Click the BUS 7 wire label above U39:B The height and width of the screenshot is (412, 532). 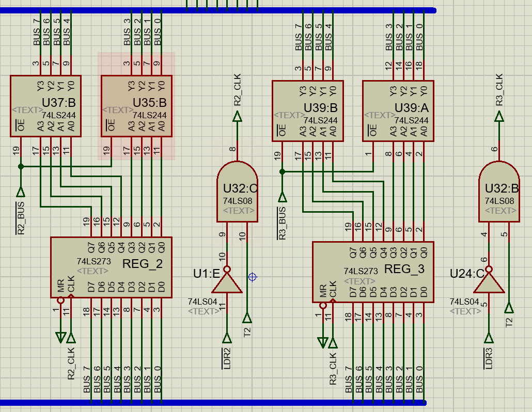pos(298,37)
